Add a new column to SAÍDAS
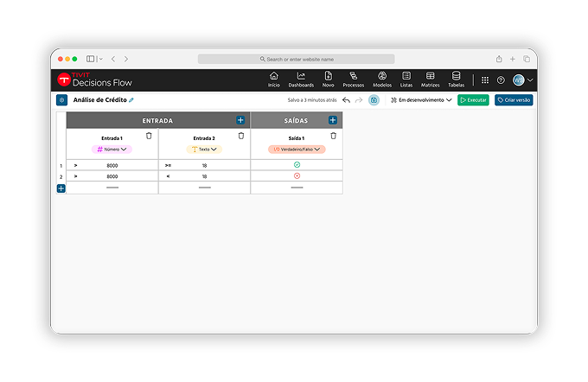Image resolution: width=588 pixels, height=382 pixels. pos(333,120)
